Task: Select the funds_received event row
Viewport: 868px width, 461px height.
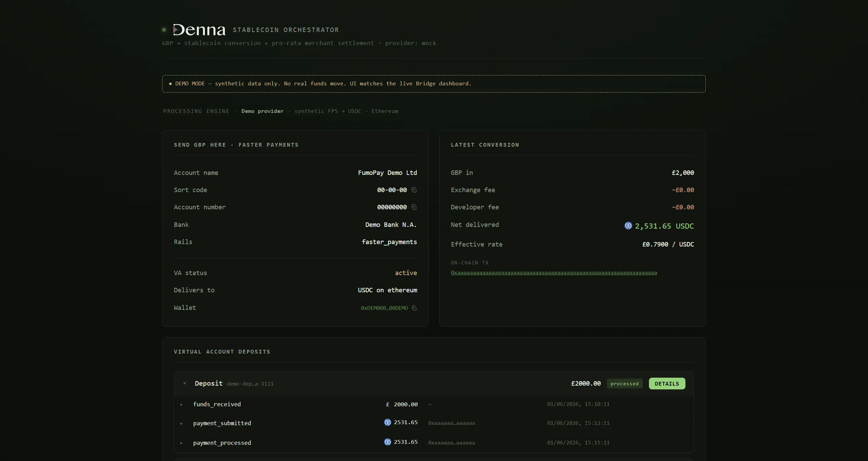Action: click(434, 404)
